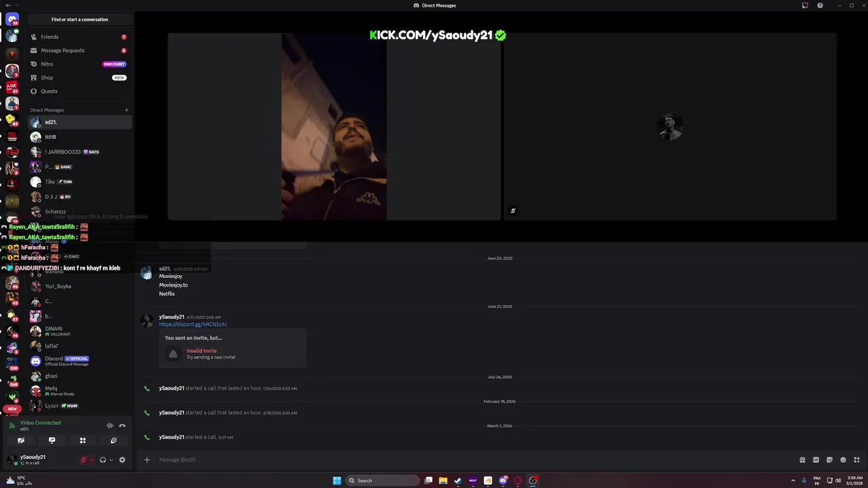This screenshot has width=868, height=488.
Task: Open the Nitro page
Action: point(79,64)
